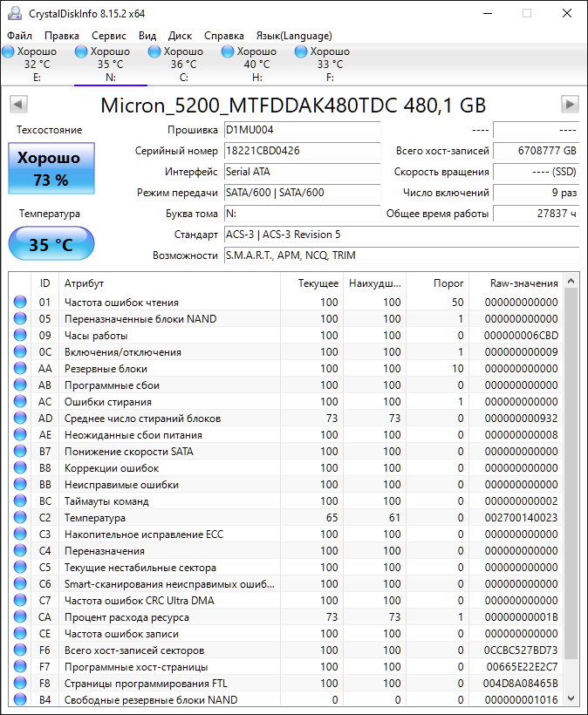The image size is (588, 715).
Task: Click status orb for attribute C6 row
Action: coord(20,583)
